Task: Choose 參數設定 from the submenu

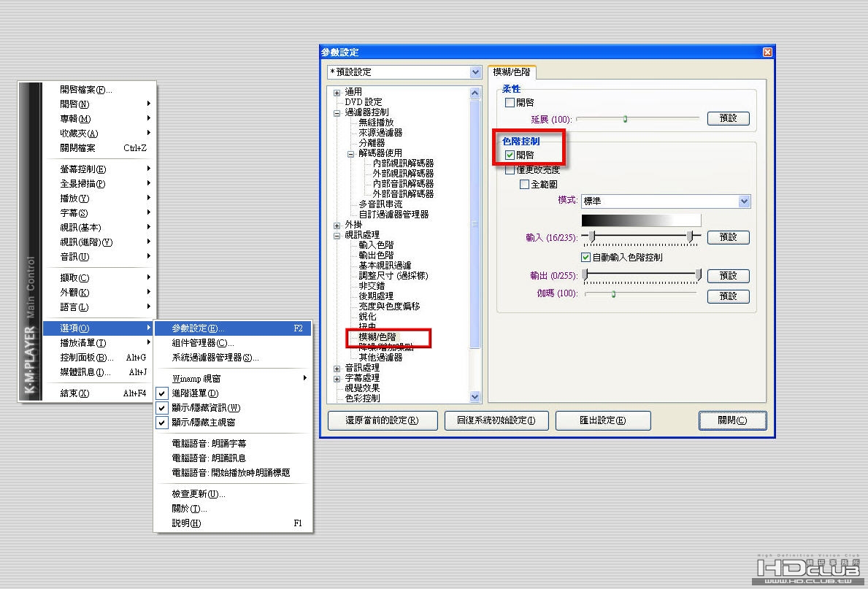Action: click(232, 328)
